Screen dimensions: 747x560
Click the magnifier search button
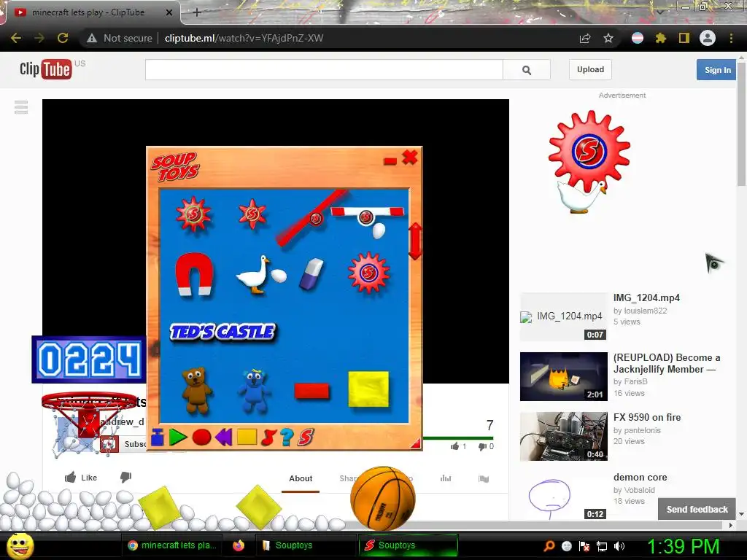(527, 70)
